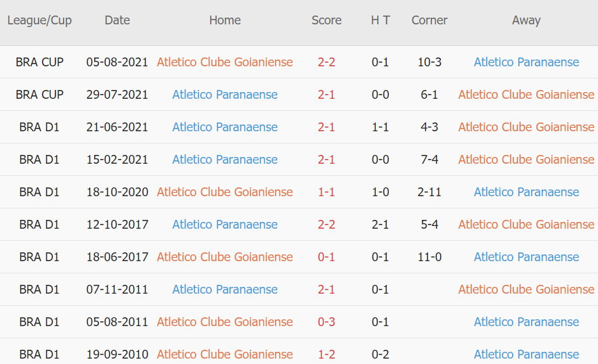Click the League/Cup column header

coord(39,20)
